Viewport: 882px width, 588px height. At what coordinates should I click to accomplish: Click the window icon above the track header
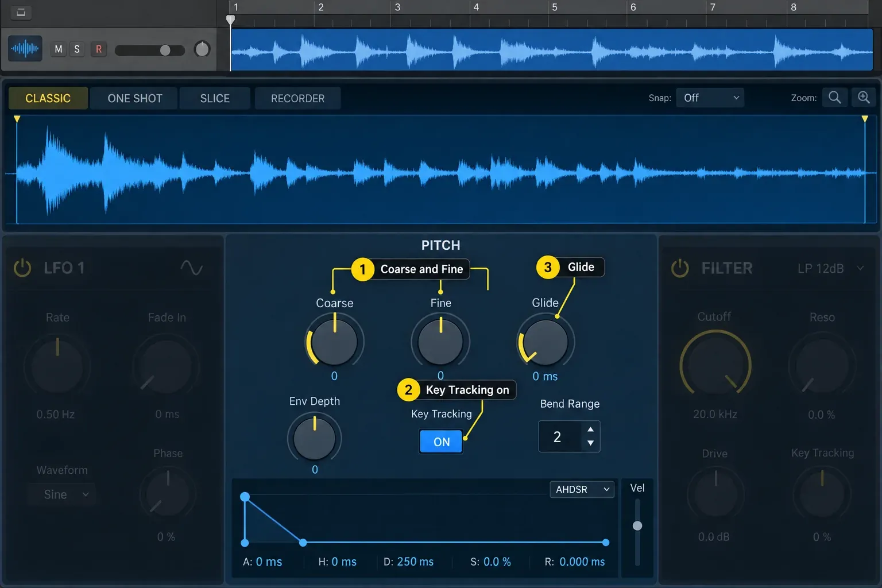21,12
